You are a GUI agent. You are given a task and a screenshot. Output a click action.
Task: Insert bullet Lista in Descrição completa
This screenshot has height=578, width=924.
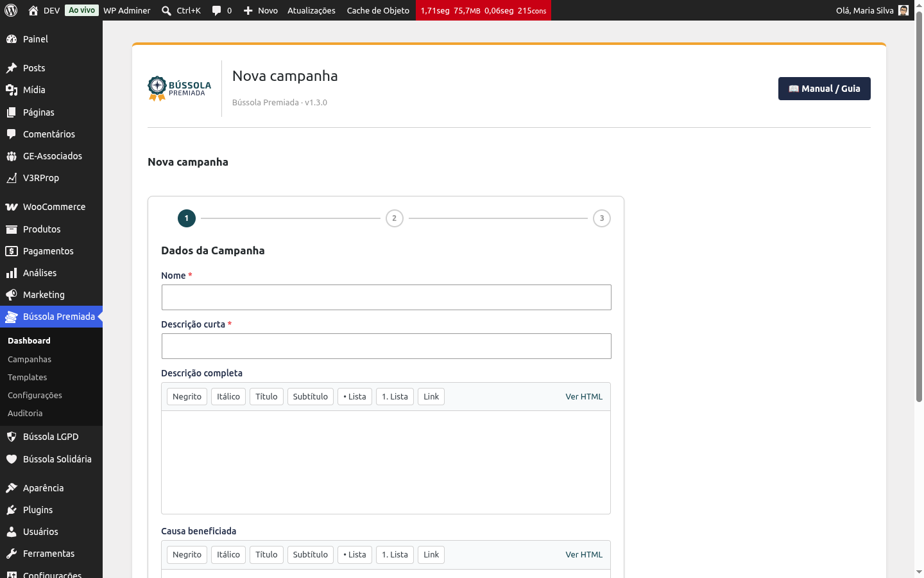355,397
